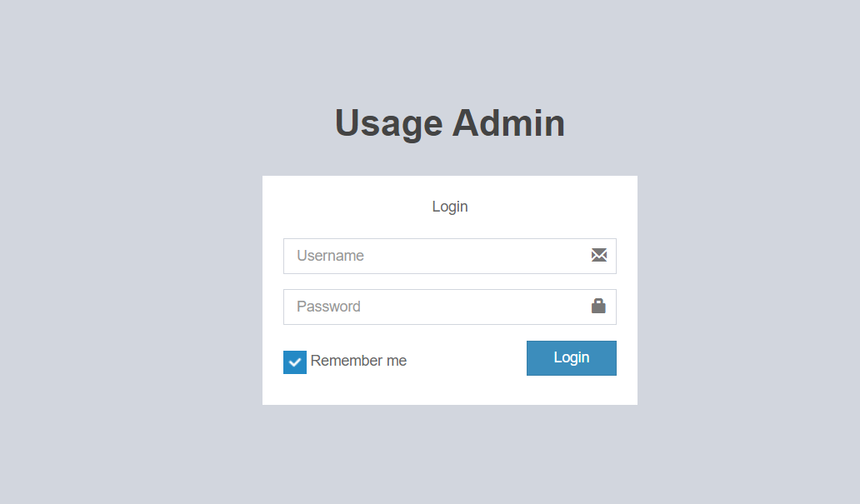Click the Usage Admin title
This screenshot has width=860, height=504.
[x=449, y=122]
